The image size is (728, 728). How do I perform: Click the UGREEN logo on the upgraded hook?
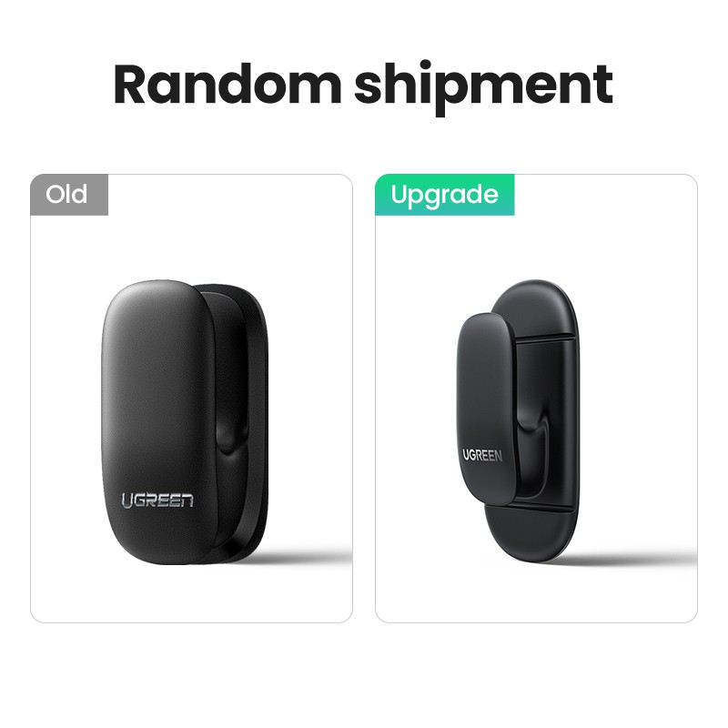(x=482, y=455)
